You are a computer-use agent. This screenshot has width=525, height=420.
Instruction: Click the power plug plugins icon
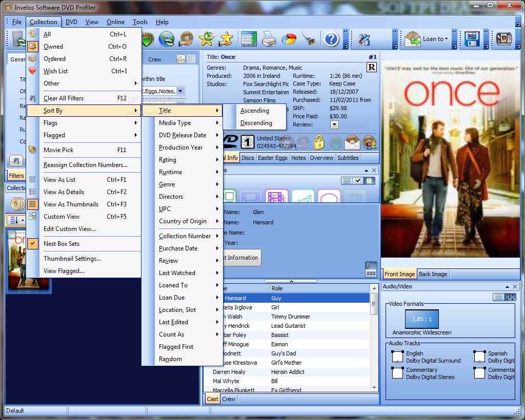tap(309, 39)
